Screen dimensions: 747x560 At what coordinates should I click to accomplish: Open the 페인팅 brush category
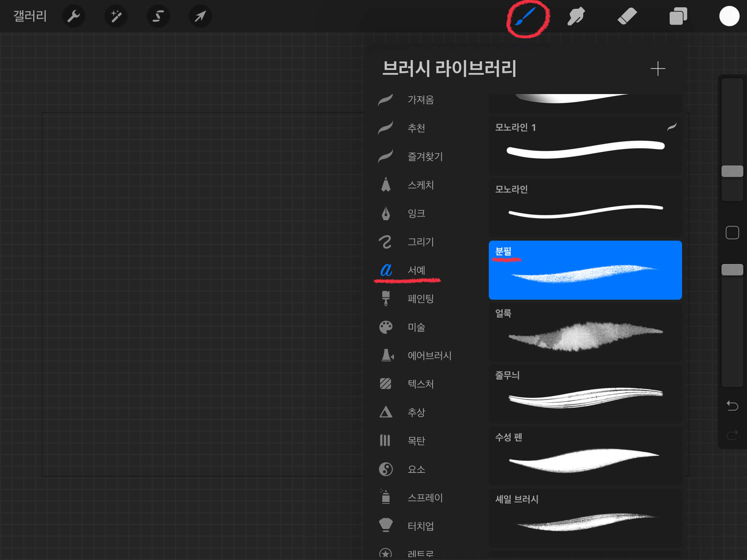click(420, 299)
